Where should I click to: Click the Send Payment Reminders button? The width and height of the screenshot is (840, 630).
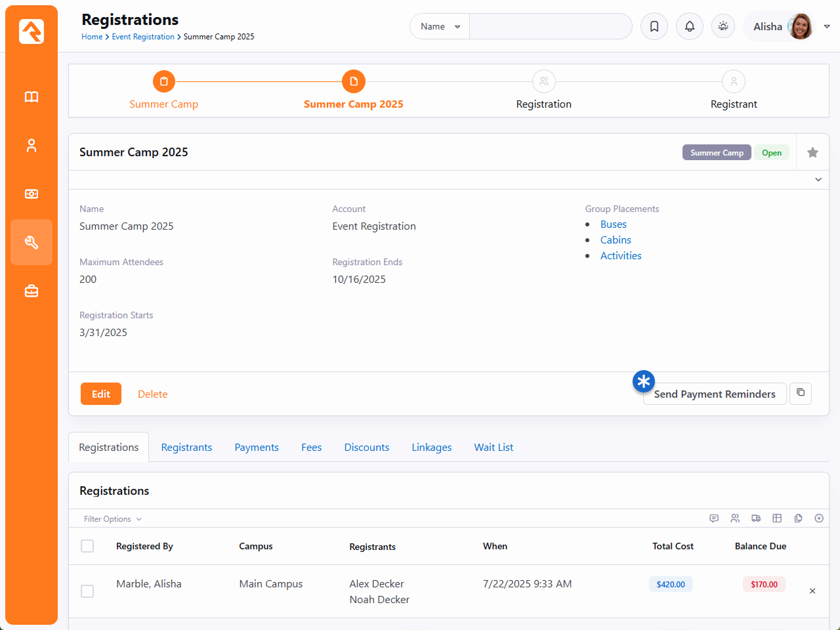click(715, 394)
